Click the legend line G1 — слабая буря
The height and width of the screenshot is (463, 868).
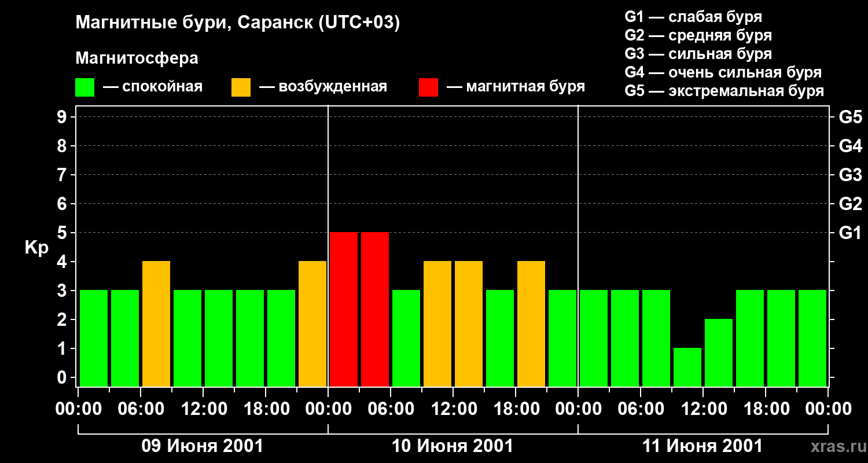tap(693, 16)
